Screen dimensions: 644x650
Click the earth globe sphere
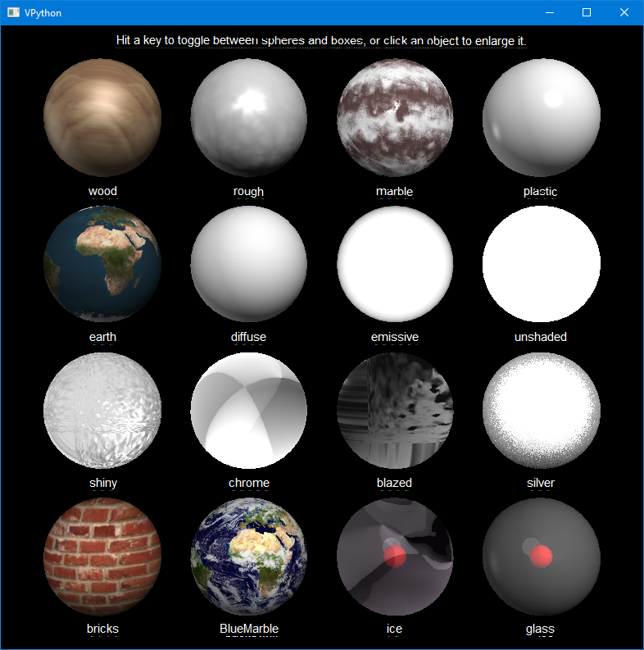102,264
